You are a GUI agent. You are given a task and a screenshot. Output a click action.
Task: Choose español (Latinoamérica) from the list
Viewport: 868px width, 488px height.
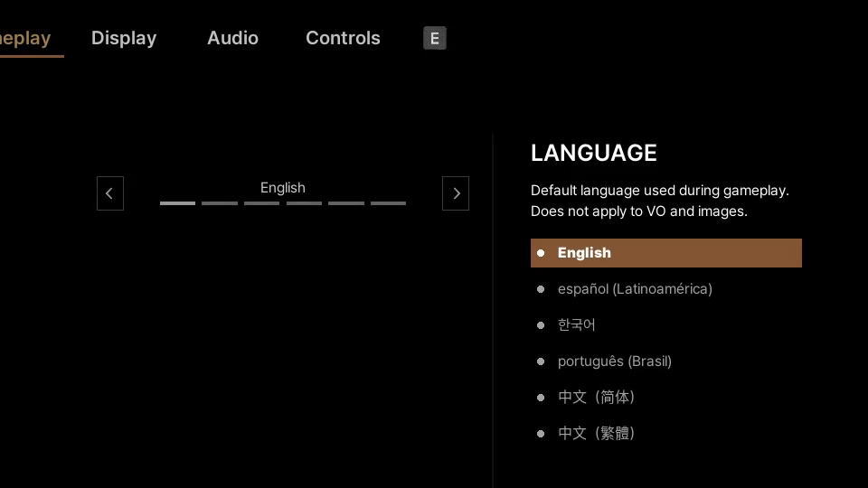[635, 289]
